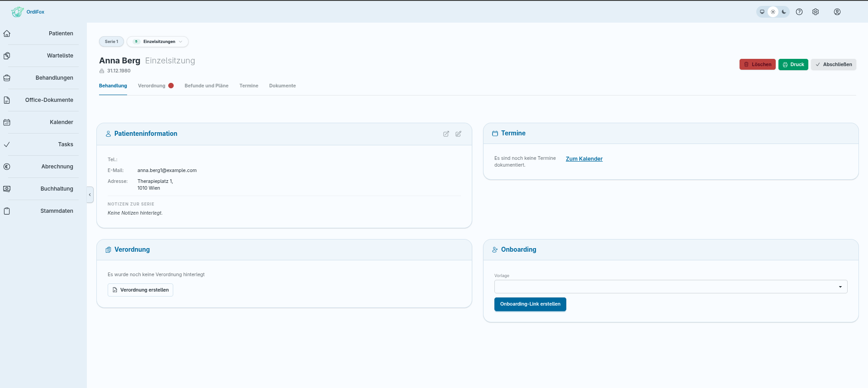The image size is (868, 388).
Task: Open patient in new window icon
Action: point(446,134)
